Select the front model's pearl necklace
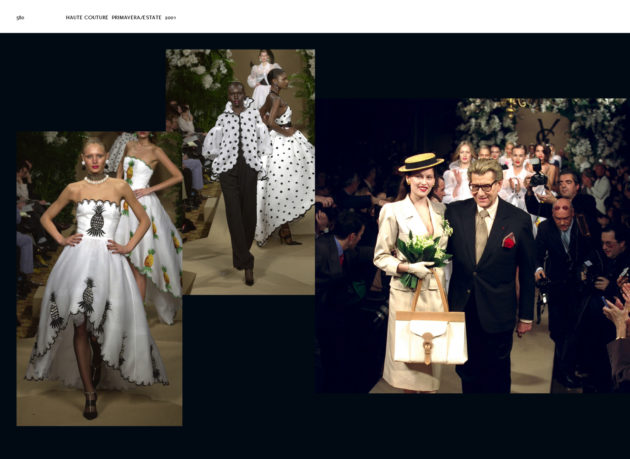The height and width of the screenshot is (459, 630). coord(96,179)
